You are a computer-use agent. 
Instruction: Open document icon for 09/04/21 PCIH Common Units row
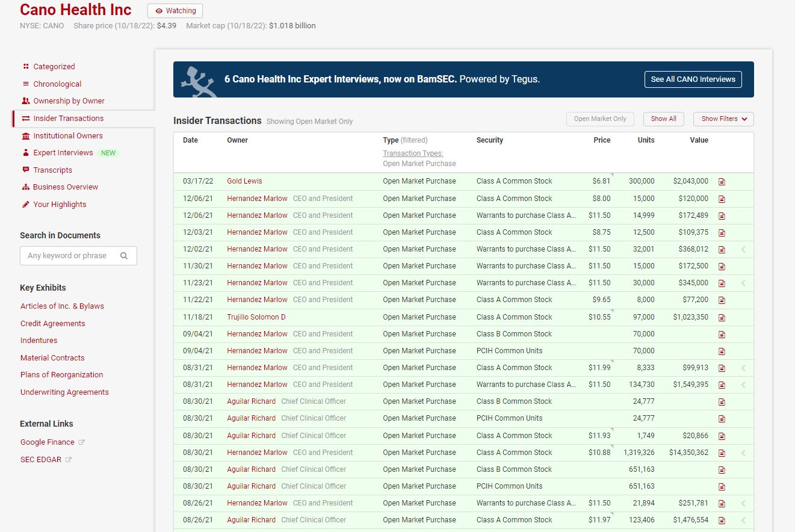point(722,351)
